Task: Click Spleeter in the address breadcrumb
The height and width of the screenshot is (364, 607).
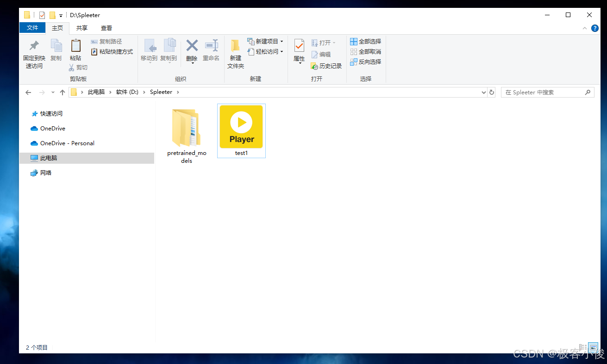Action: coord(161,92)
